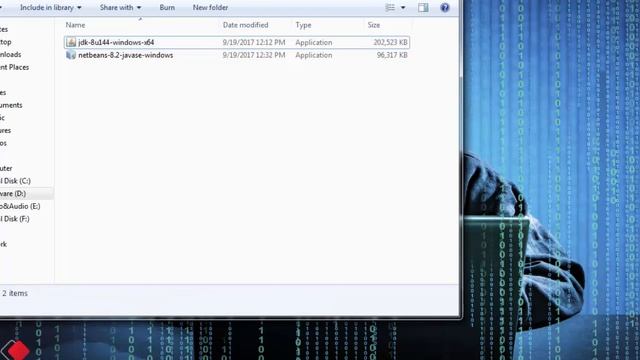Open the Video&Audio (E:) drive

[x=20, y=206]
